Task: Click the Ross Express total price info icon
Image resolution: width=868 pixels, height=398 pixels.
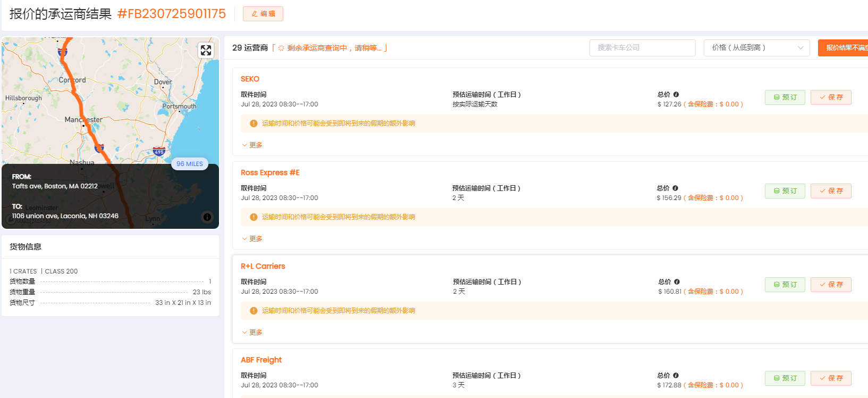Action: [675, 188]
